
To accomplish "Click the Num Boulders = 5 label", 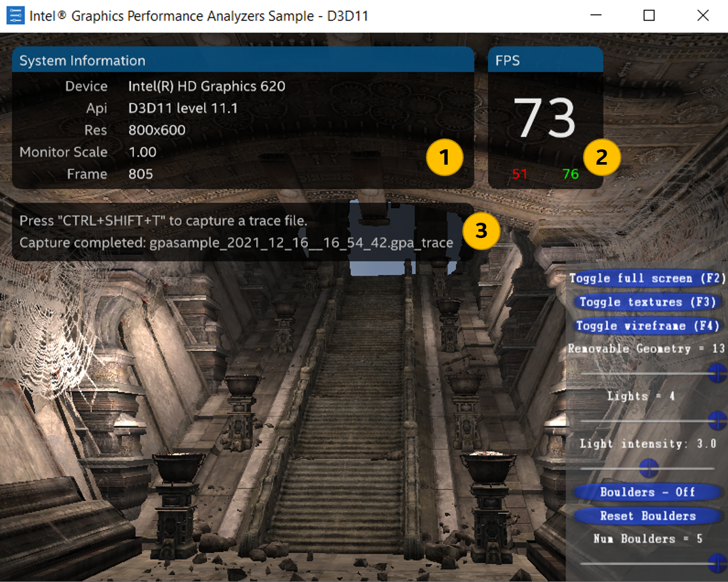I will [648, 539].
